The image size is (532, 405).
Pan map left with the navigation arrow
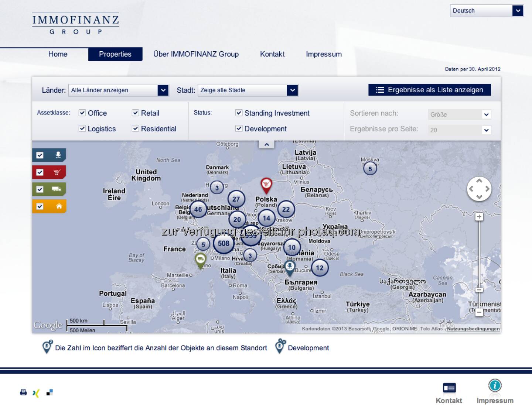tap(471, 189)
